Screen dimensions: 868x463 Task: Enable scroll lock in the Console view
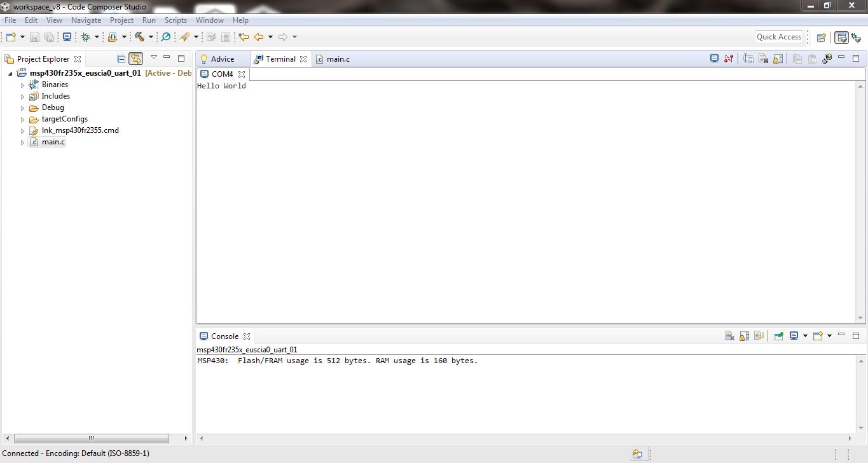click(x=744, y=335)
